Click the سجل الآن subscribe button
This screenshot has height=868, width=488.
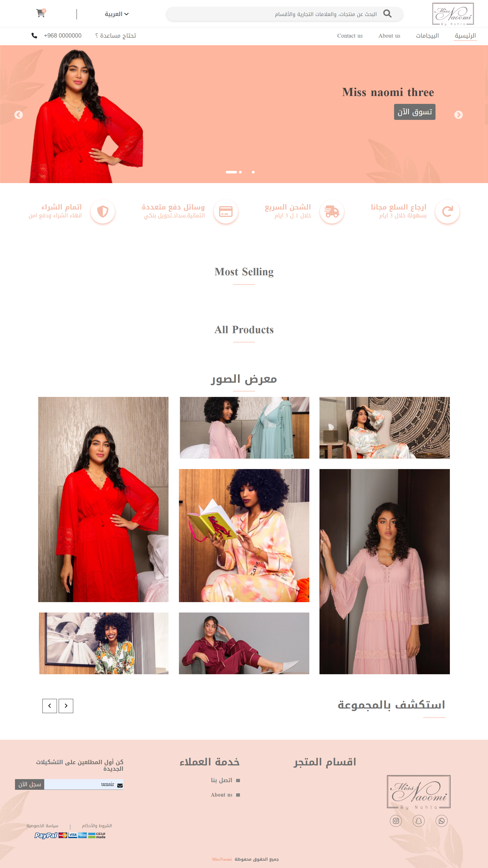[30, 784]
